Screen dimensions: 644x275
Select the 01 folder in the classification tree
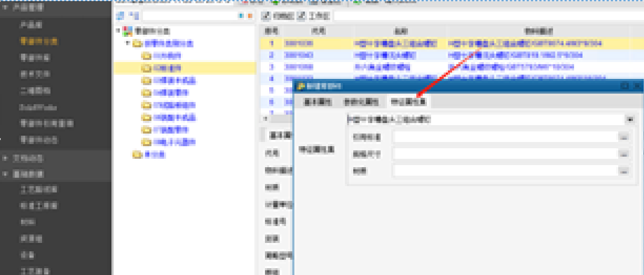click(x=167, y=55)
